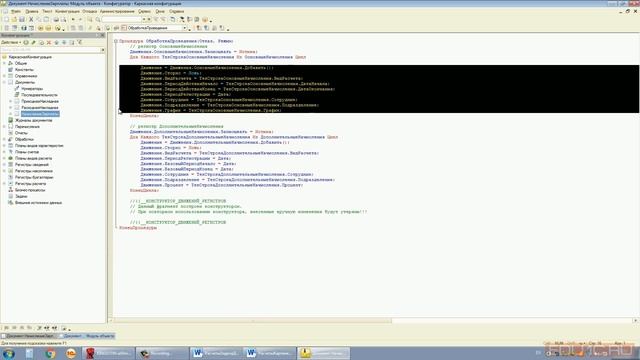Viewport: 640px width, 360px height.
Task: Expand the РасходнаяНакладная document node
Action: 11,107
